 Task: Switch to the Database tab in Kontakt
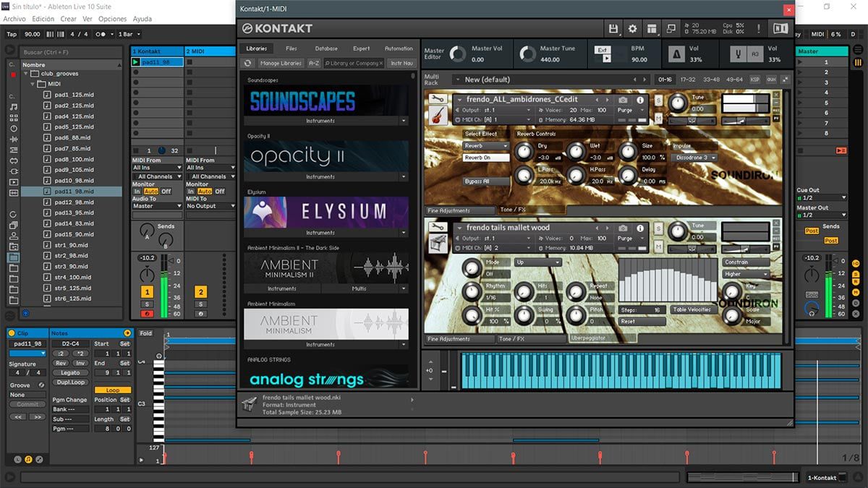click(326, 48)
